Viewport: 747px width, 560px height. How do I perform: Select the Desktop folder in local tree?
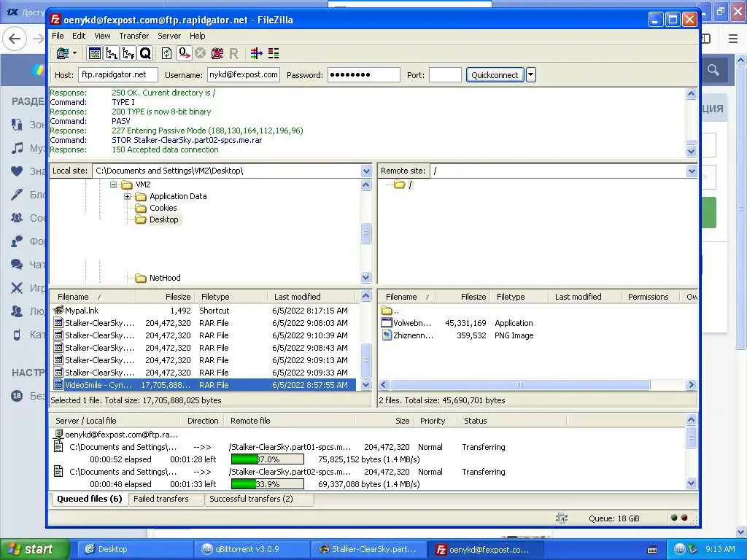[x=164, y=219]
